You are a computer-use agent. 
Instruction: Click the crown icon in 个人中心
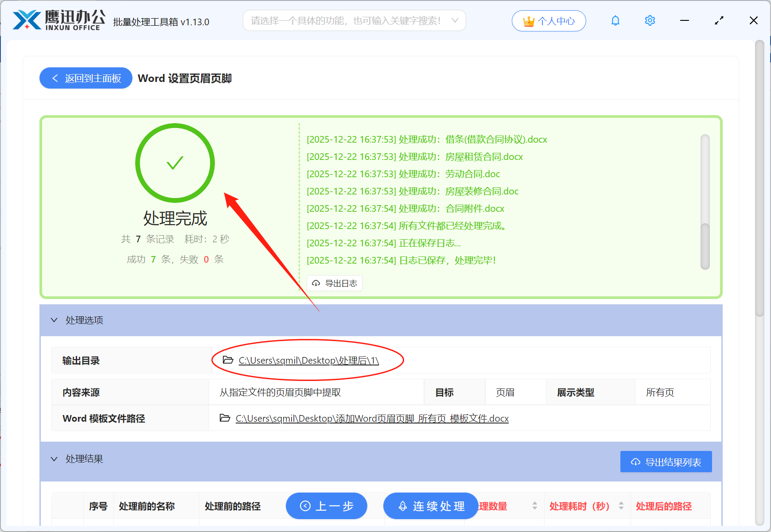point(528,20)
